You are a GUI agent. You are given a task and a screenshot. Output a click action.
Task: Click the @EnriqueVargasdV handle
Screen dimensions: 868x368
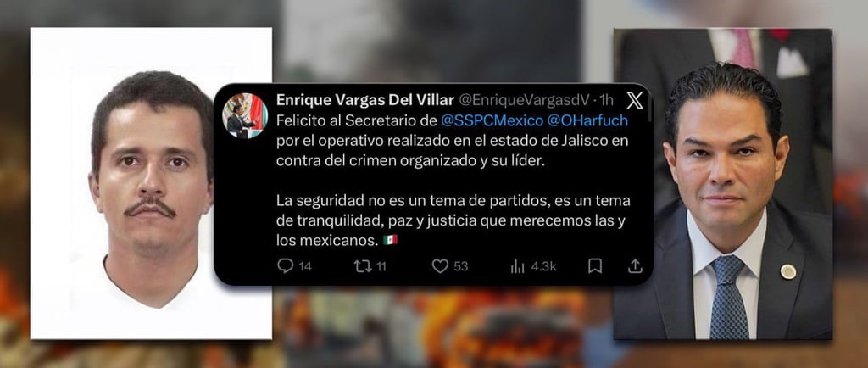524,99
